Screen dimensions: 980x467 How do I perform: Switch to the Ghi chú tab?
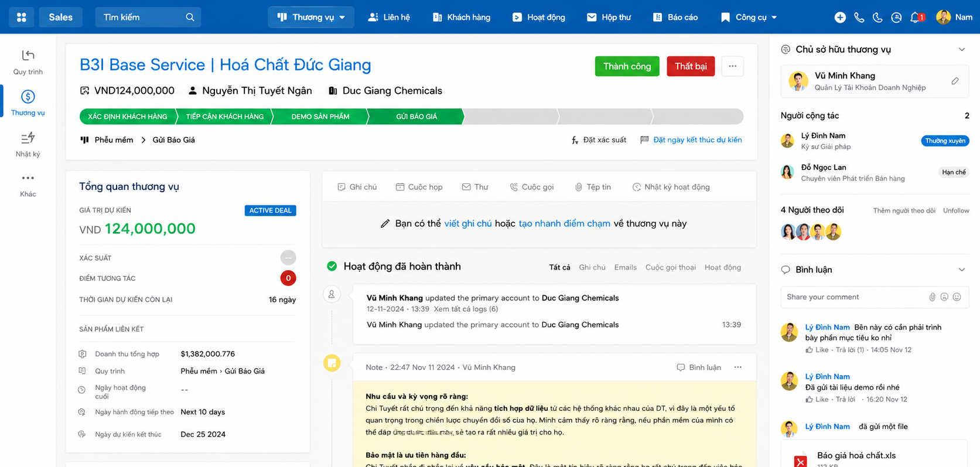point(357,187)
